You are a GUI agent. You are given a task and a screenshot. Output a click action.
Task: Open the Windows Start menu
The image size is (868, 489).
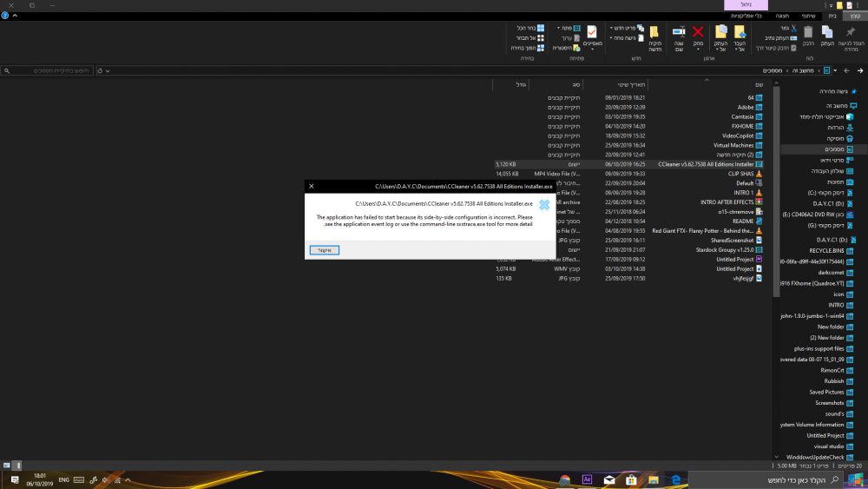855,479
